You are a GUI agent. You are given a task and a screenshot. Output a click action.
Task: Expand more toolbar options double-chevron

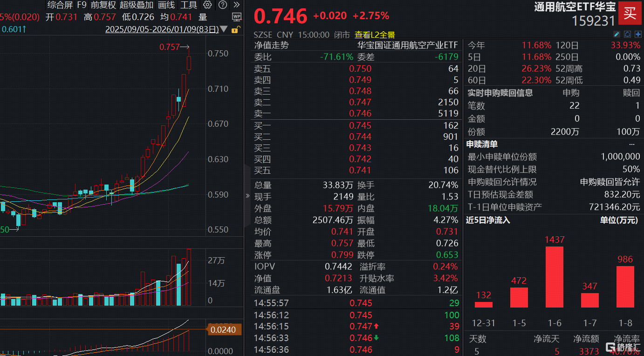pos(237,5)
